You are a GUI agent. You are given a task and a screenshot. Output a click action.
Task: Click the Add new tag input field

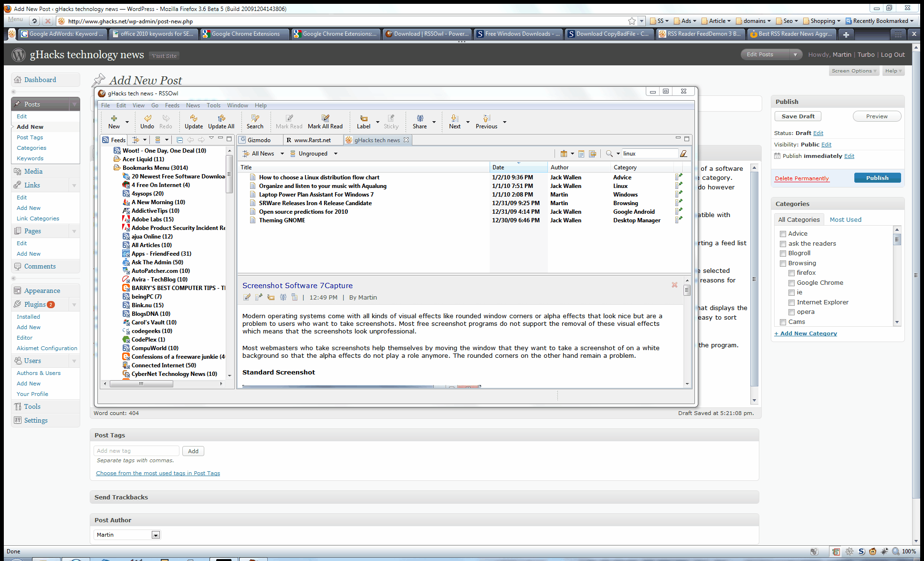(x=136, y=450)
